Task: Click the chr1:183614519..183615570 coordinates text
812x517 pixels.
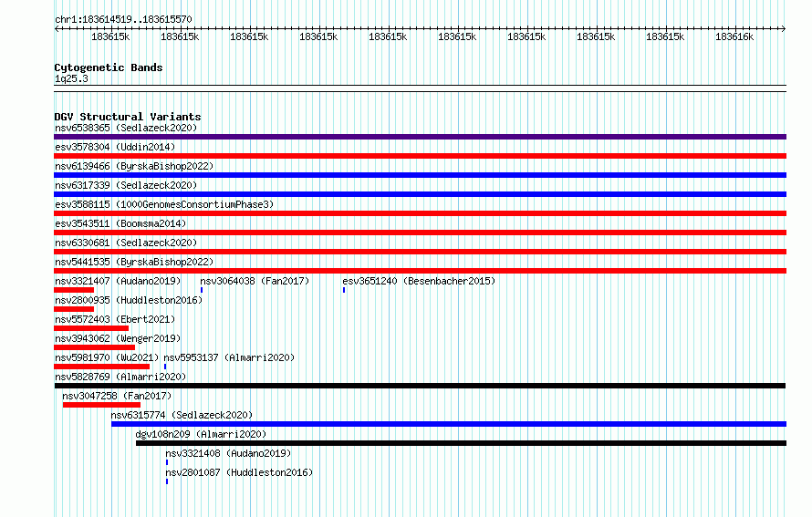Action: (123, 19)
